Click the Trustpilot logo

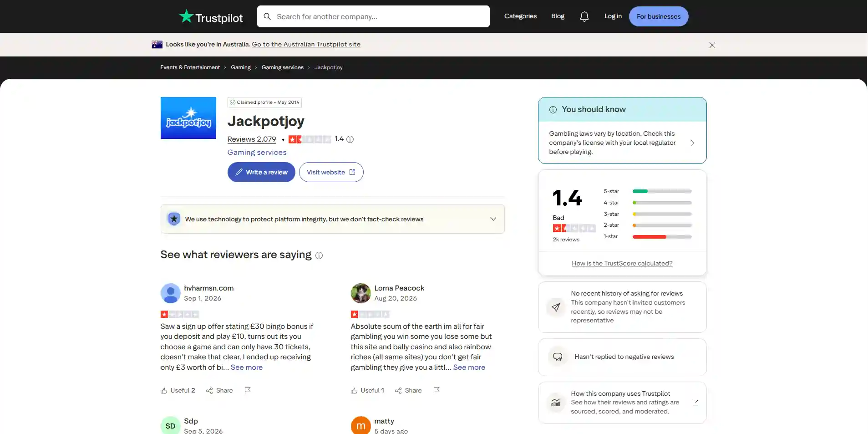click(x=211, y=17)
